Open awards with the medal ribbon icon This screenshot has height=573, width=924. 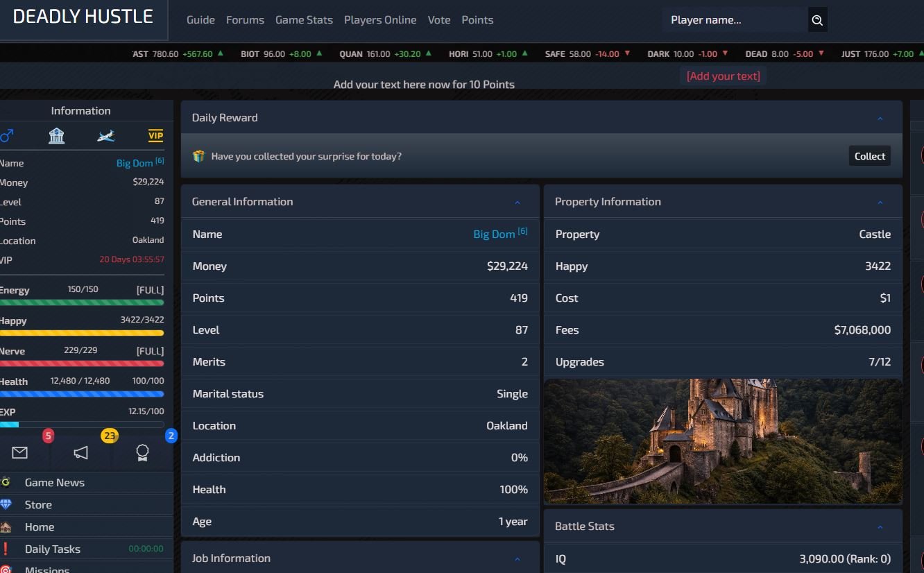click(x=142, y=452)
